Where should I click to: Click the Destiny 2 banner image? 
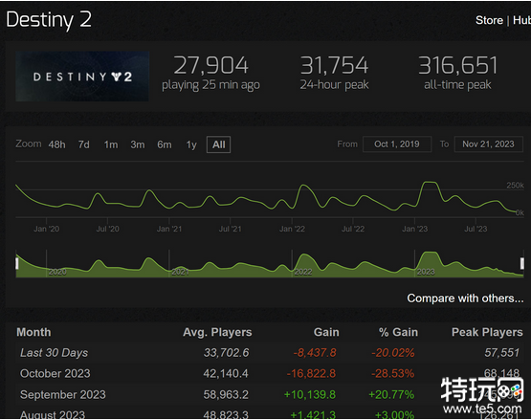point(82,77)
